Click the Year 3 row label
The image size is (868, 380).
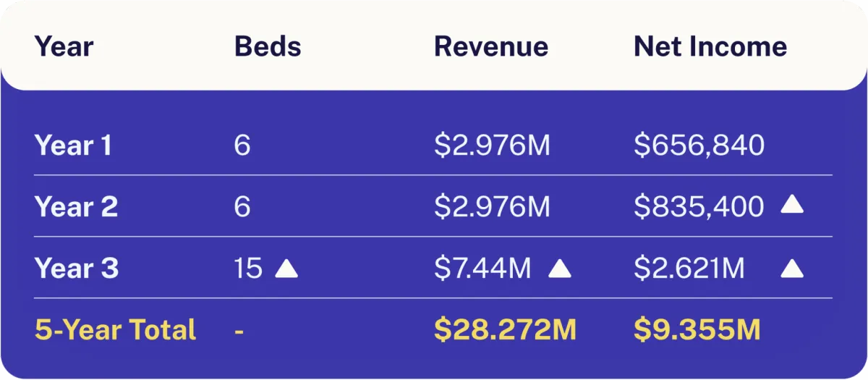click(76, 269)
